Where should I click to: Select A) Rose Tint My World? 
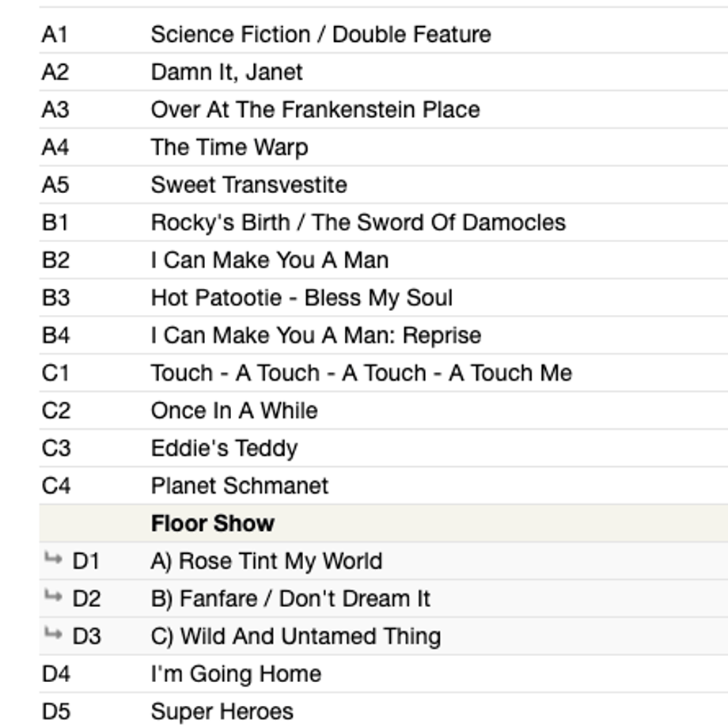(x=267, y=561)
